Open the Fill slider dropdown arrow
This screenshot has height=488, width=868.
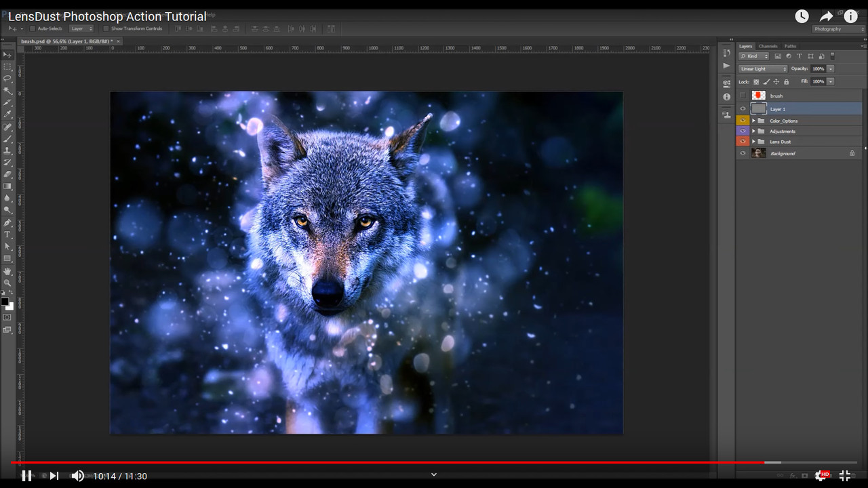(831, 81)
